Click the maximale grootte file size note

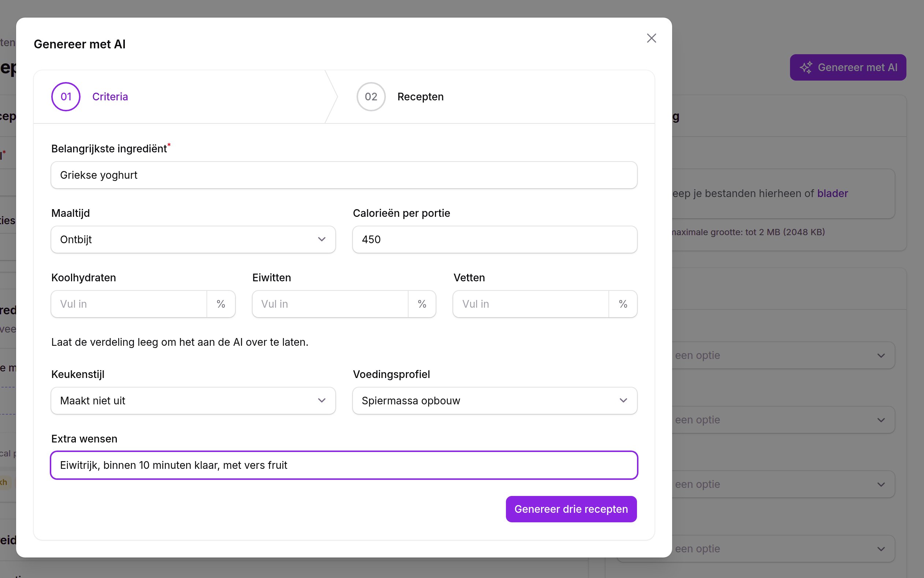click(x=748, y=232)
